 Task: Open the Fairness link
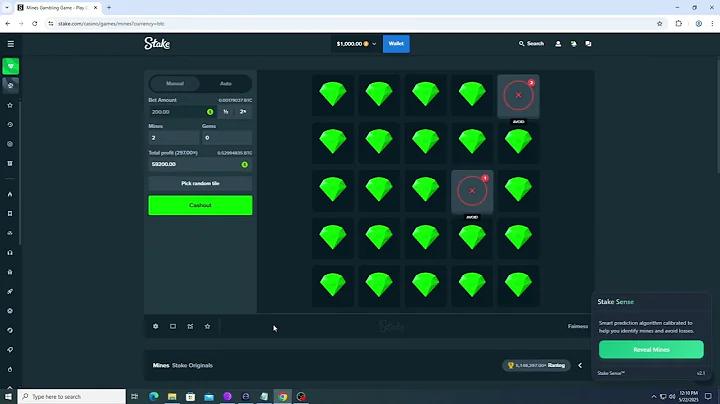point(578,326)
